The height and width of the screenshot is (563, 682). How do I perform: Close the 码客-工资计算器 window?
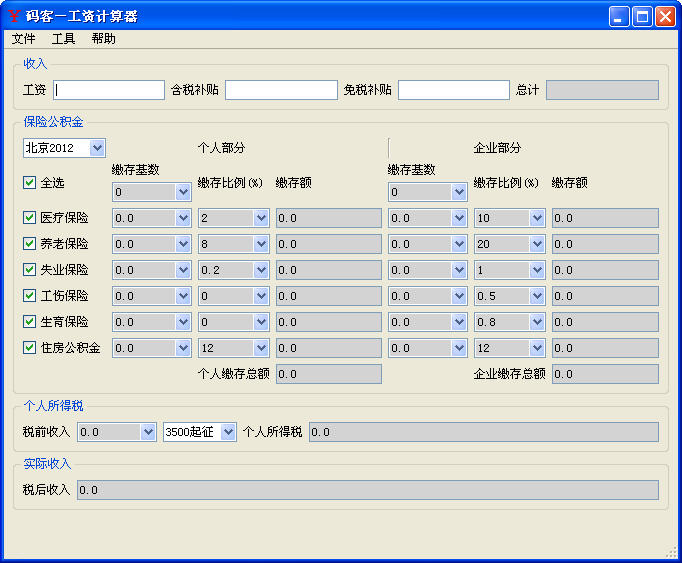click(665, 17)
